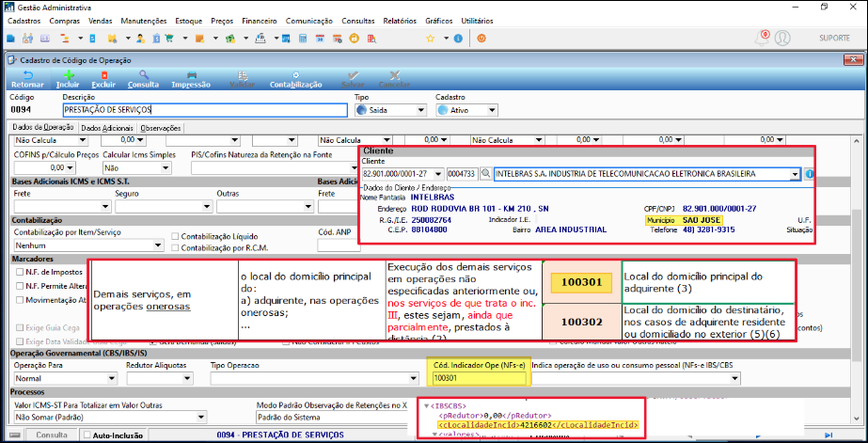
Task: Open the Utilitários menu
Action: [477, 21]
